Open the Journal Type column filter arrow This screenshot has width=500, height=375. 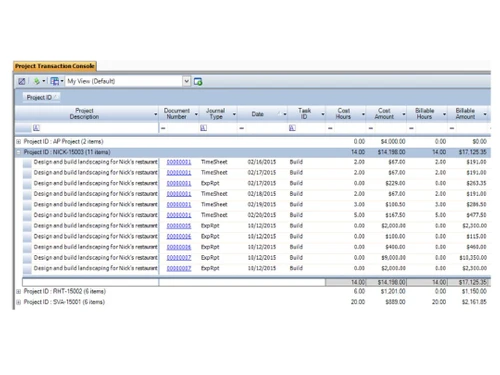234,114
